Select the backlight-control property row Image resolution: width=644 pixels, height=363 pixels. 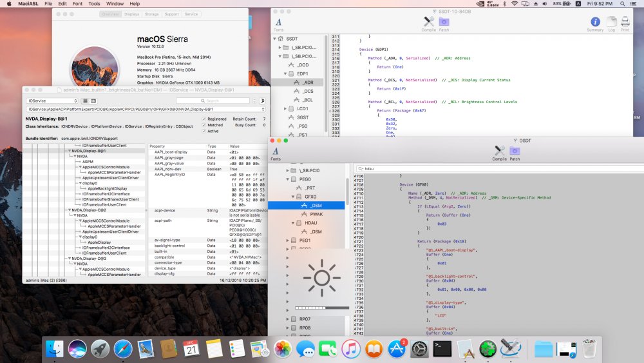coord(208,246)
